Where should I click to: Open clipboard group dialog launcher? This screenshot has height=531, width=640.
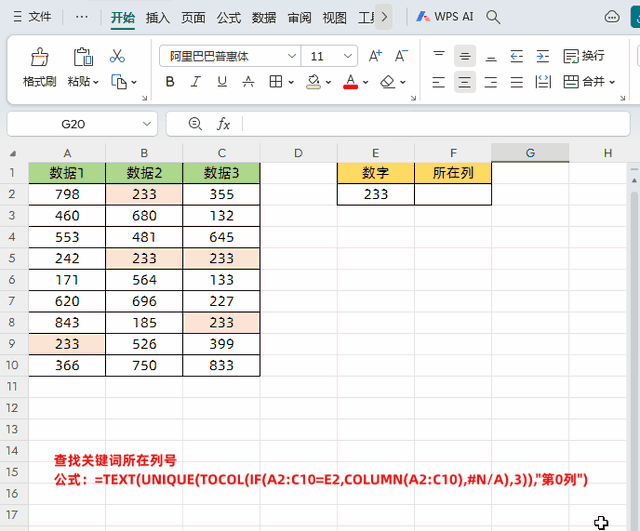tap(144, 98)
